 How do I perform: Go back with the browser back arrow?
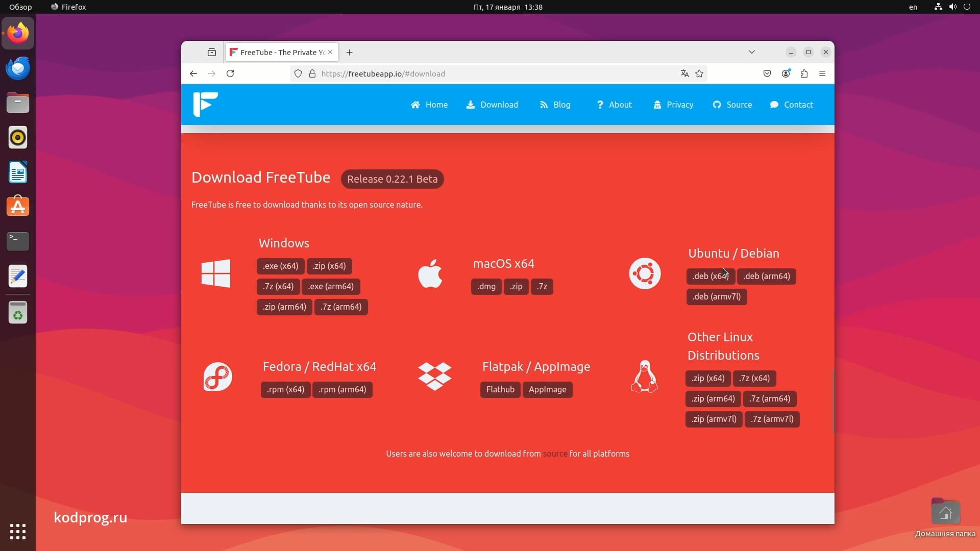click(x=193, y=73)
